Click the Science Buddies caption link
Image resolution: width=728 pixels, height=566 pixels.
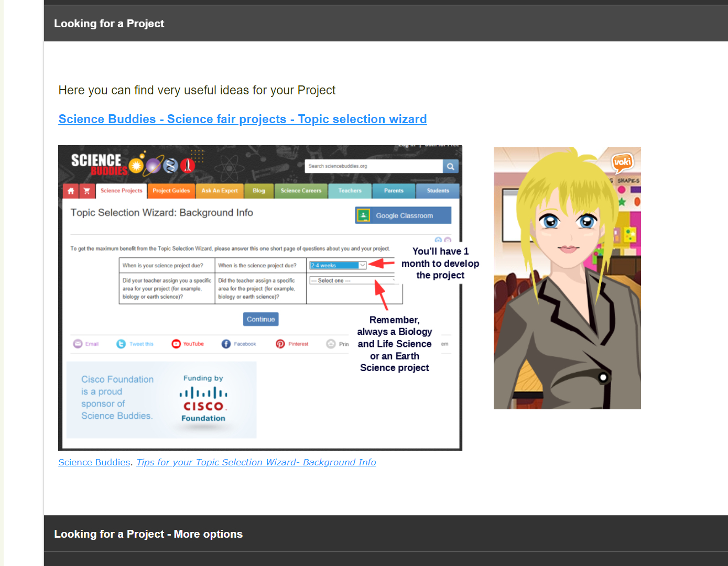94,462
